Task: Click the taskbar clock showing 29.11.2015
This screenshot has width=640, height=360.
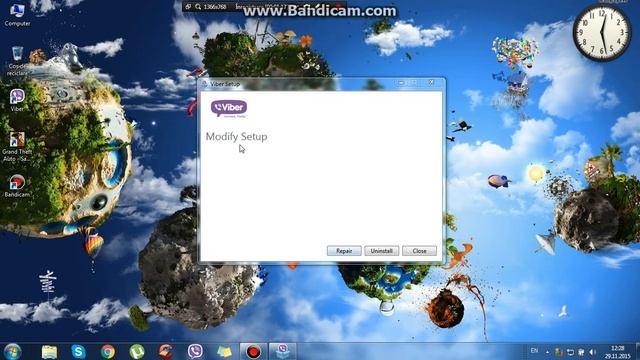Action: (x=617, y=352)
